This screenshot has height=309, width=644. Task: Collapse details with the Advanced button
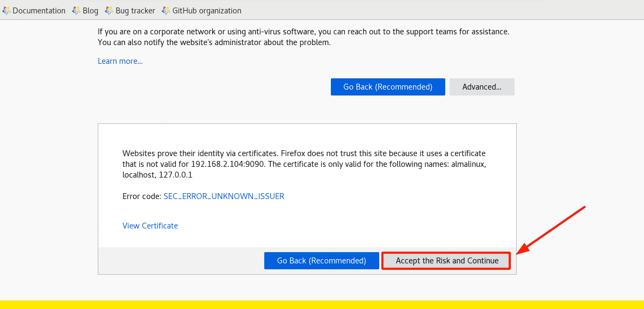click(482, 87)
